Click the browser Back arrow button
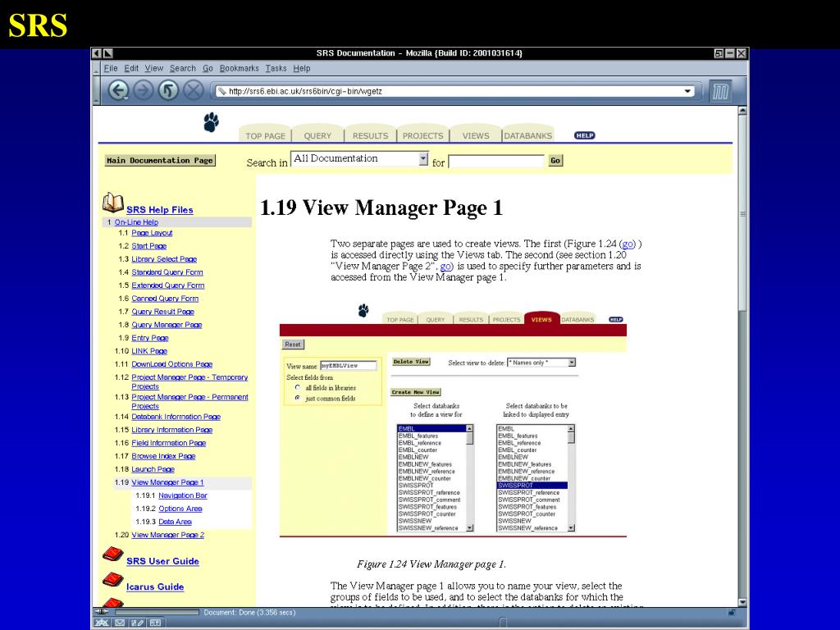Image resolution: width=840 pixels, height=630 pixels. [118, 90]
